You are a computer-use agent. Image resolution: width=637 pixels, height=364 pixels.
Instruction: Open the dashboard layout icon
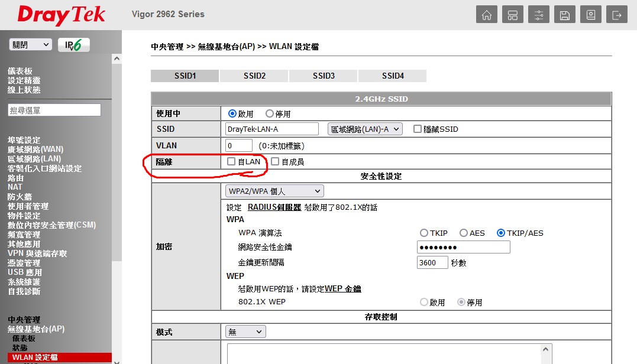[513, 15]
